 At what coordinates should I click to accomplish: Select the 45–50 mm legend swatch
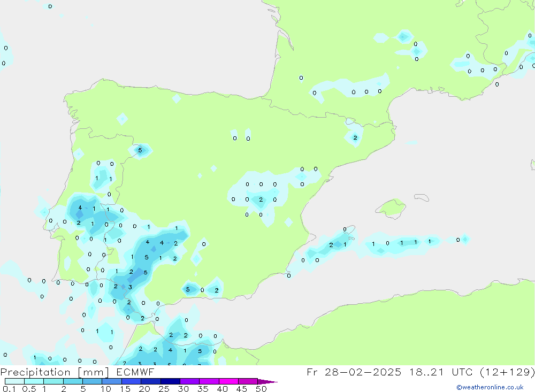point(248,381)
